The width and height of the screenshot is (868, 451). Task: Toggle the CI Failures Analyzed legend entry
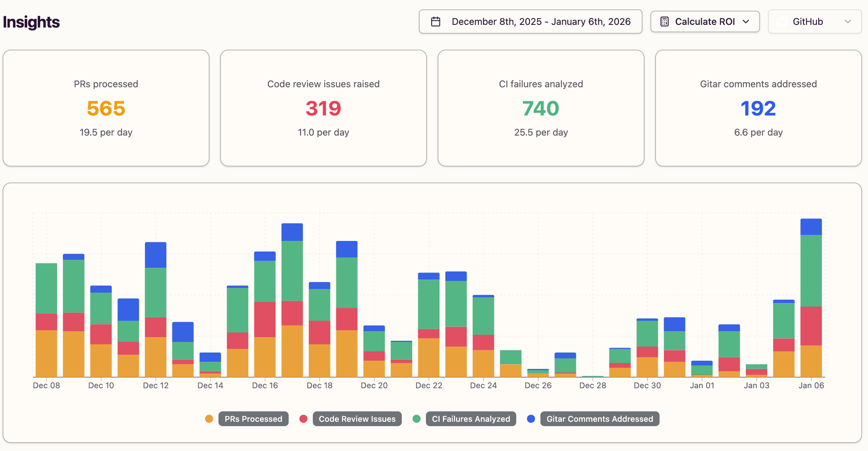(471, 419)
